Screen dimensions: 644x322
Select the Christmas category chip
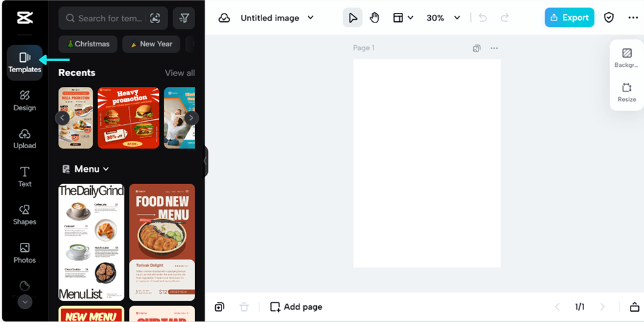pyautogui.click(x=88, y=44)
